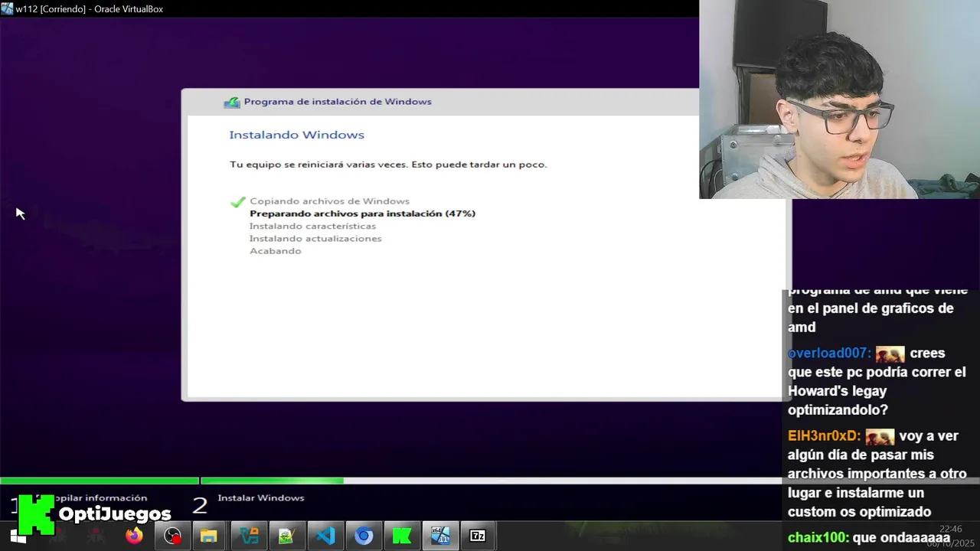
Task: Click the Windows Setup icon in installer title
Action: pos(231,102)
